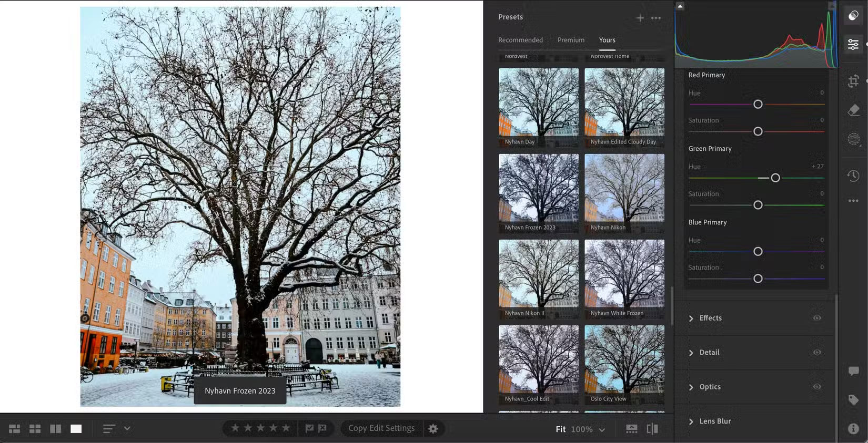Open the Versions history icon
Screen dimensions: 868x443
(853, 176)
